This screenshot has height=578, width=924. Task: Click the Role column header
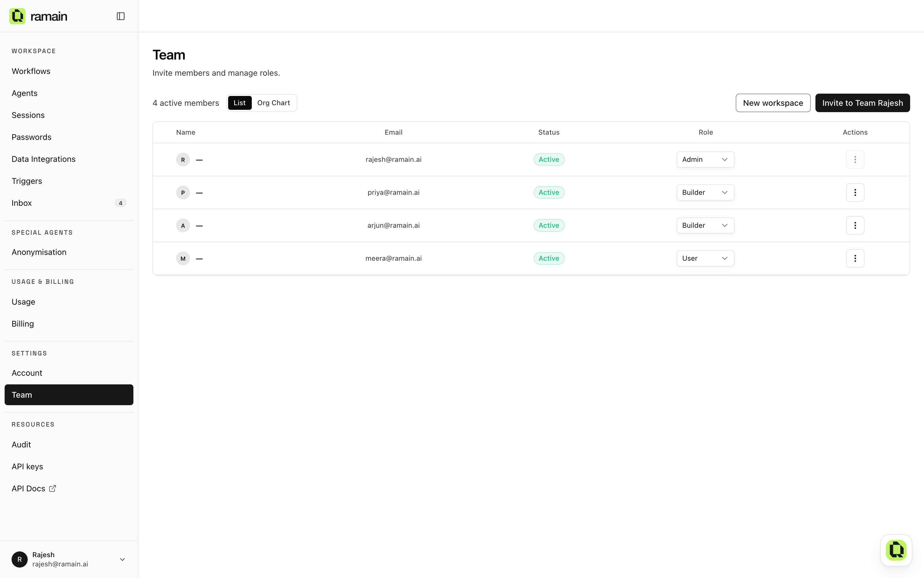point(706,132)
